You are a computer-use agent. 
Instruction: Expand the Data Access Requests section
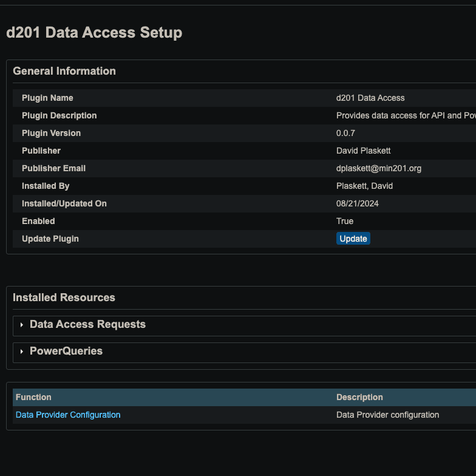(22, 325)
